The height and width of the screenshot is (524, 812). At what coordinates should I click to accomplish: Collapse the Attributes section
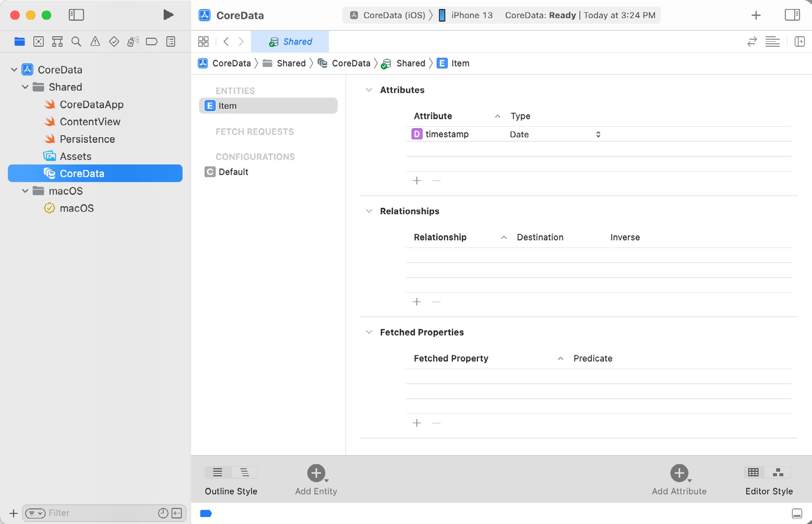[x=369, y=90]
